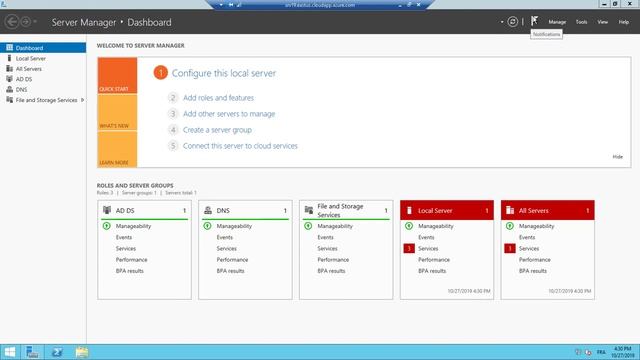Open Events in AD DS tile
Image resolution: width=640 pixels, height=360 pixels.
[124, 237]
